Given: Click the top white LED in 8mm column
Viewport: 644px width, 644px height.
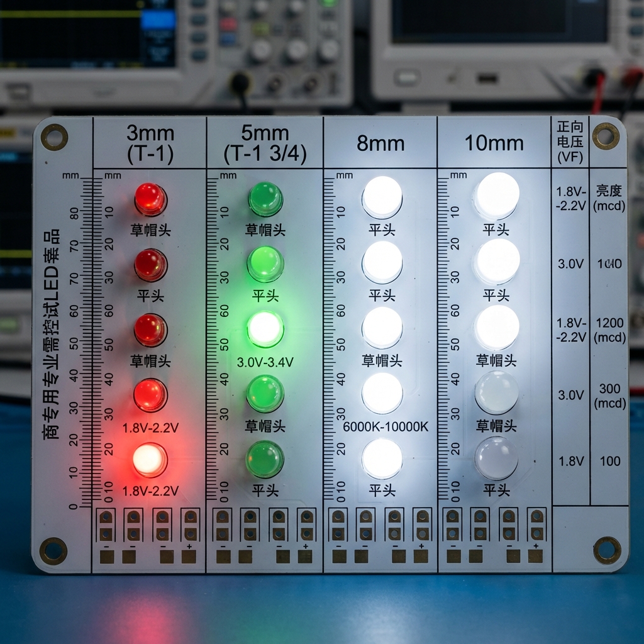Looking at the screenshot, I should pyautogui.click(x=382, y=196).
